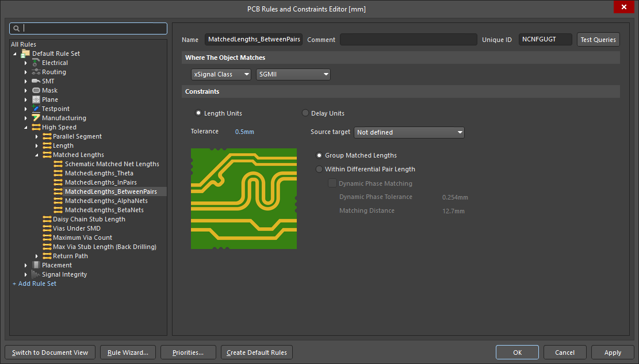The height and width of the screenshot is (364, 639).
Task: Click the Add Rule Set link
Action: [x=35, y=283]
